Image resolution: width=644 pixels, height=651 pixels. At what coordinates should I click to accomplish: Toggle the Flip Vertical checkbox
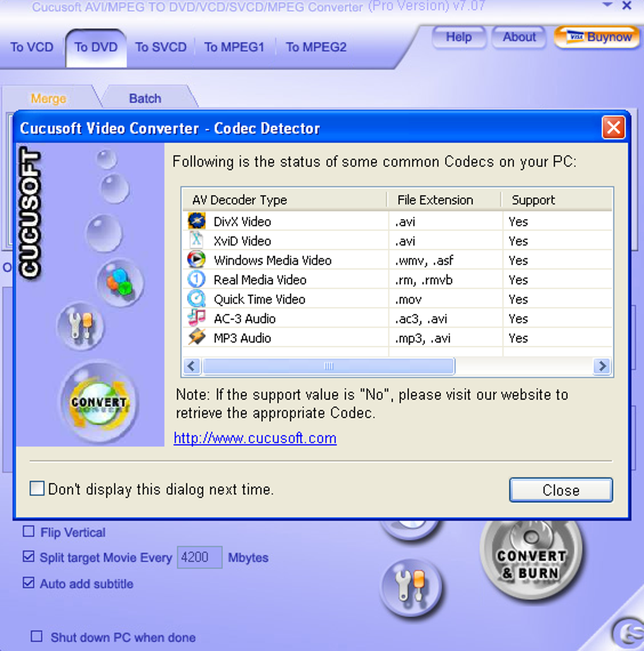point(28,532)
